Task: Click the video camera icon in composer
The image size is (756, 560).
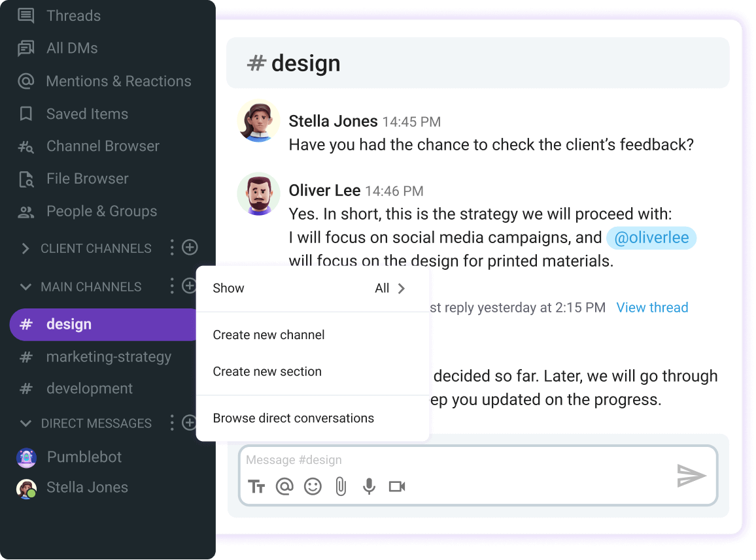Action: point(397,486)
